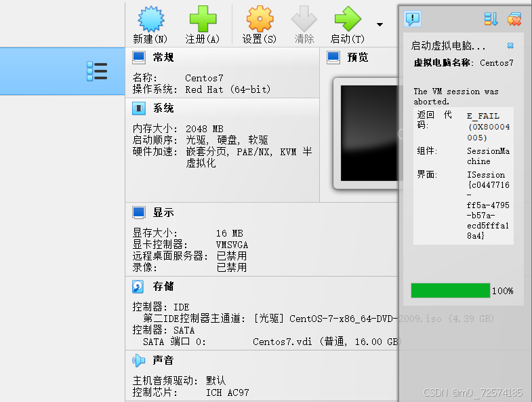Click the System (系统) chip icon
Screen dimensions: 532x402
[x=139, y=108]
